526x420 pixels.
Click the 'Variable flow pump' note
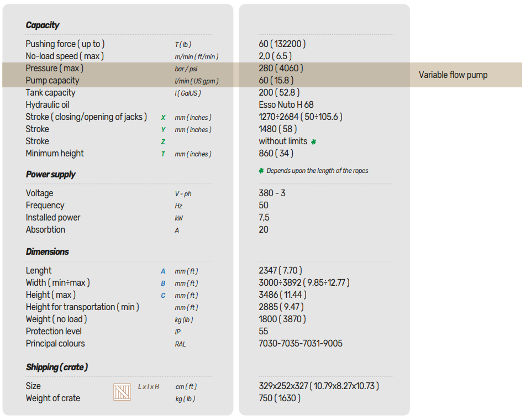tap(453, 75)
